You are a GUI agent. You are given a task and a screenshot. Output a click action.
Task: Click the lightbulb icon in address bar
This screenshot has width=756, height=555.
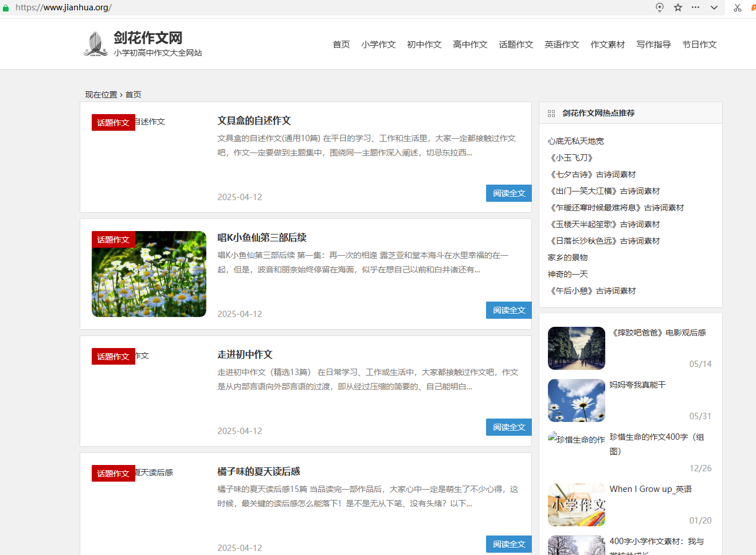660,7
